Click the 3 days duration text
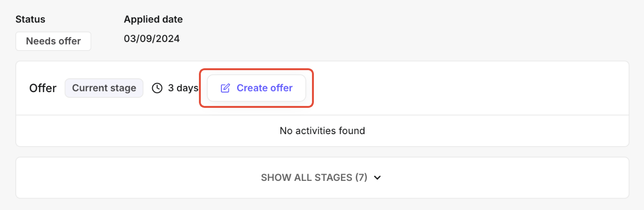The width and height of the screenshot is (644, 210). [183, 88]
